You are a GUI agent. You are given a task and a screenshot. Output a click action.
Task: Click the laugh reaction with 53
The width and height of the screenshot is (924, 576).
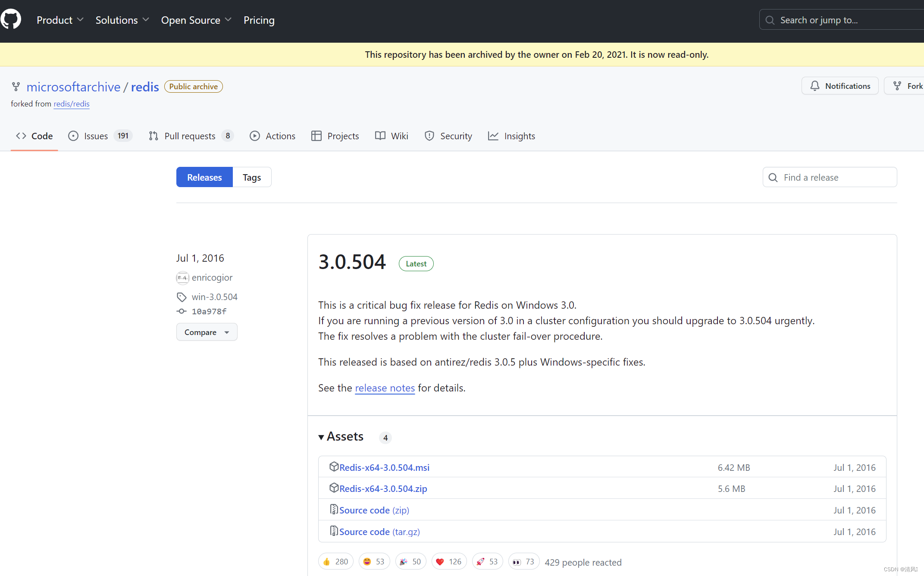374,562
